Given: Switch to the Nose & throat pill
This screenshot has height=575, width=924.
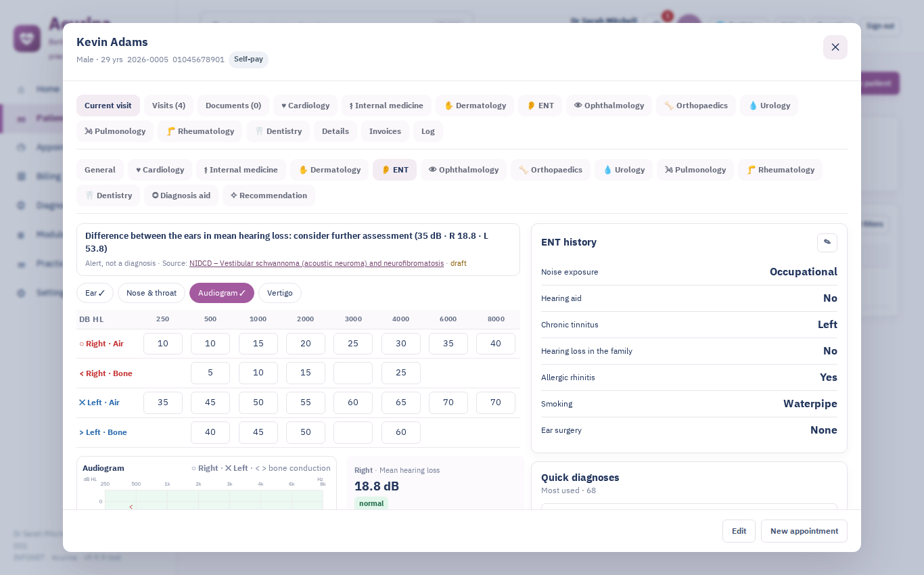Looking at the screenshot, I should point(152,293).
